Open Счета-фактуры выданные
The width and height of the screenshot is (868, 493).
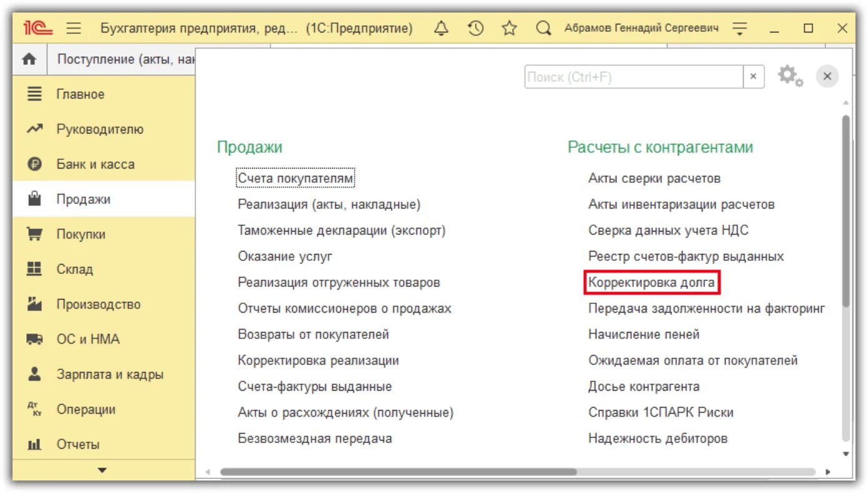[x=315, y=387]
